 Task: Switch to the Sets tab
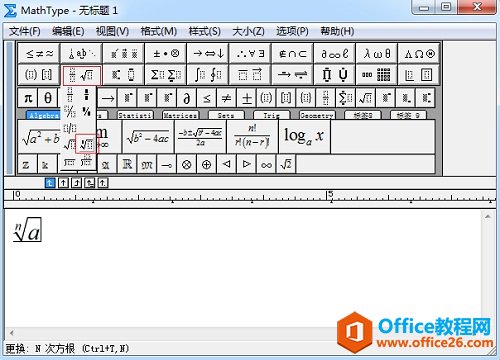click(x=226, y=115)
